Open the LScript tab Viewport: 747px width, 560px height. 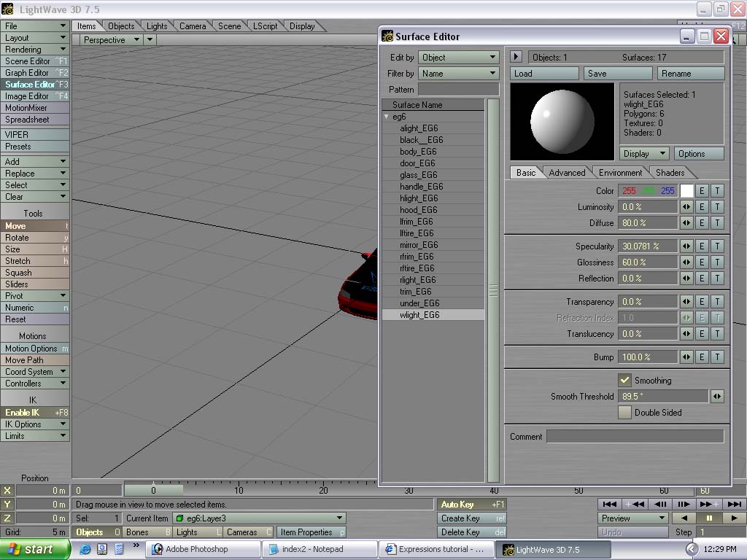pyautogui.click(x=265, y=26)
